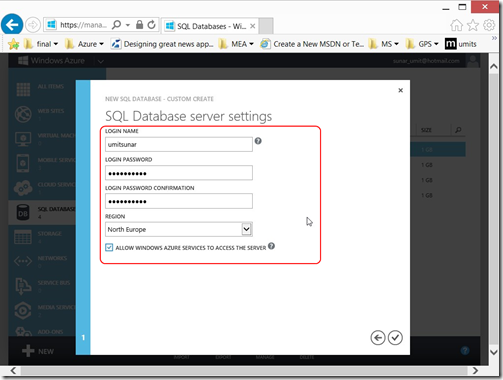Click the NEW plus button
The image size is (503, 380).
coord(37,351)
